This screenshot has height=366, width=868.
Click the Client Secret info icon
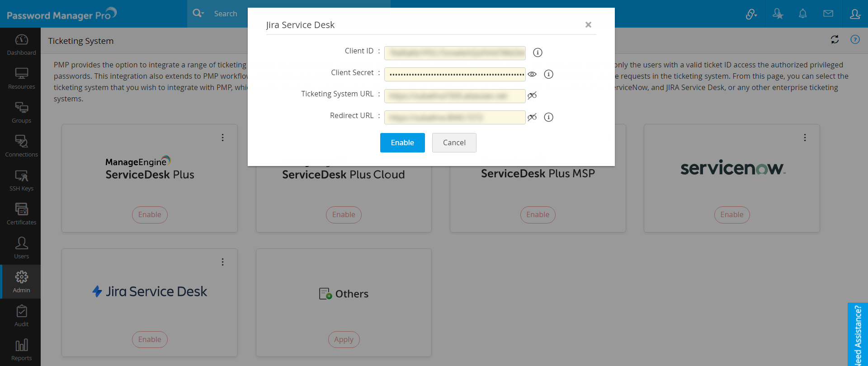[x=548, y=74]
